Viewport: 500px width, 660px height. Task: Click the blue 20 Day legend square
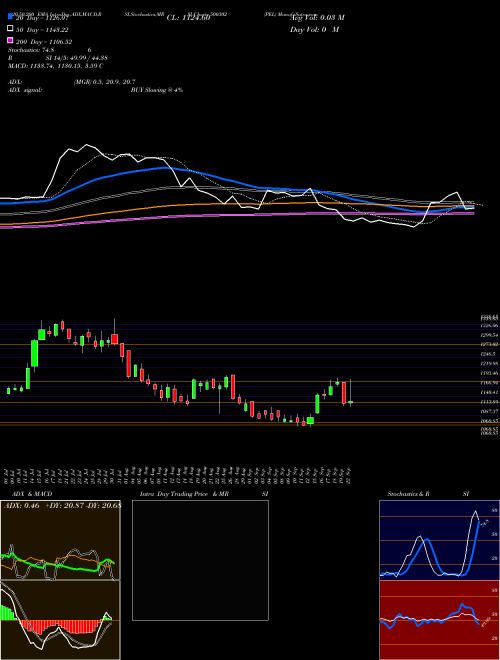click(10, 16)
